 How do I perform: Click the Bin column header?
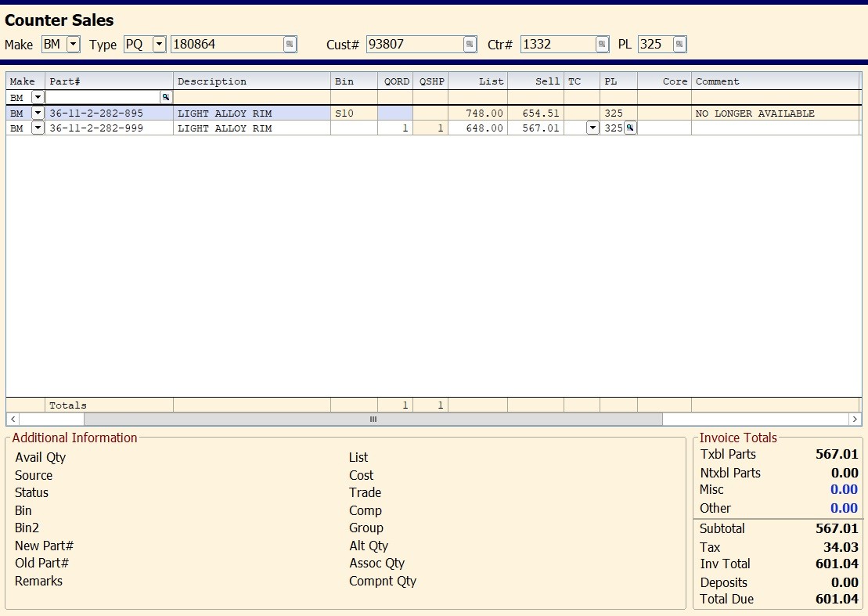point(355,81)
